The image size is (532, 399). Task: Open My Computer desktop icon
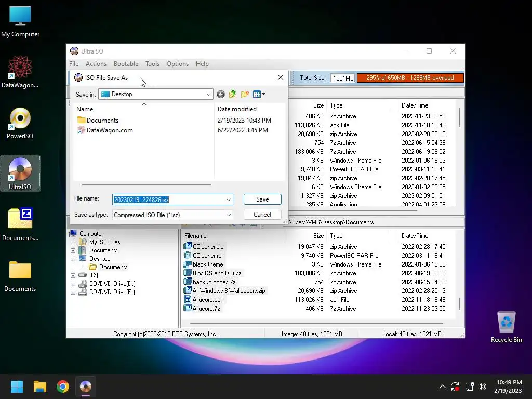click(20, 21)
